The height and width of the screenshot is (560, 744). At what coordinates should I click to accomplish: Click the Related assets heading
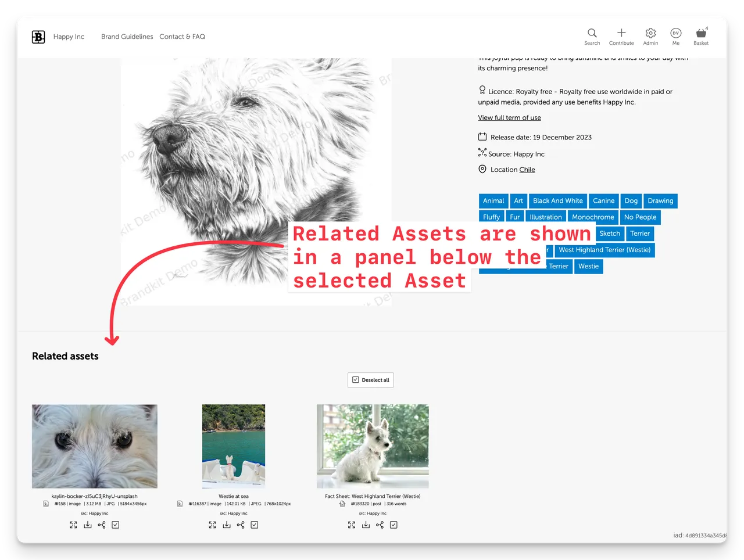coord(65,356)
